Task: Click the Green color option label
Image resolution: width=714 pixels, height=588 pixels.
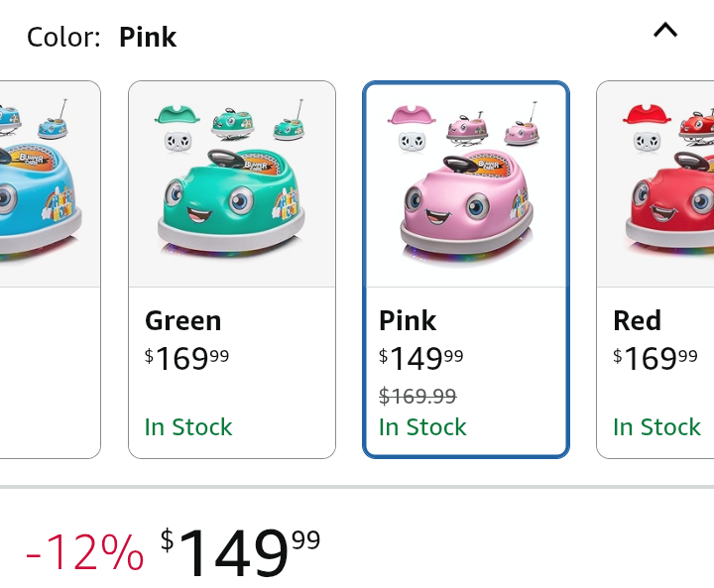Action: click(183, 320)
